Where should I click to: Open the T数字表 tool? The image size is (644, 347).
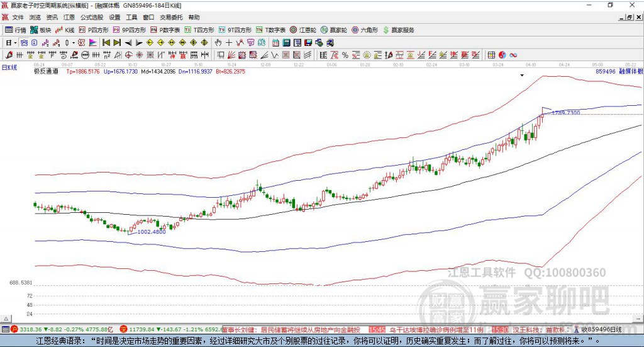pos(270,30)
